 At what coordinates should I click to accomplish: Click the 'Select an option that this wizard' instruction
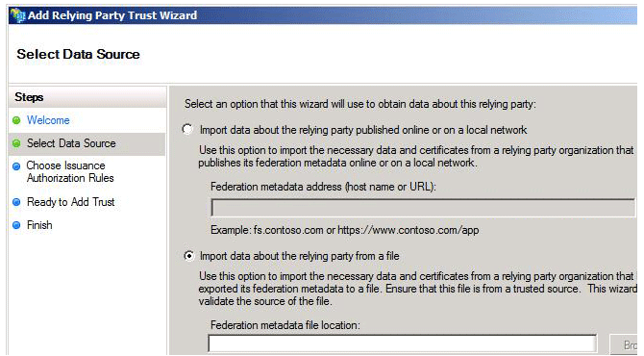pos(360,104)
